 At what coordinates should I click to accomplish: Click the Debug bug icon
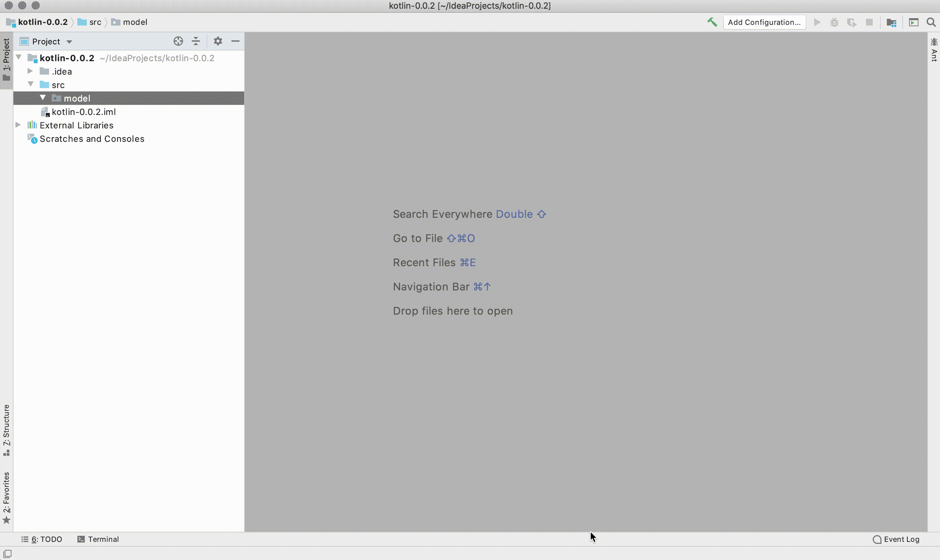pos(834,22)
